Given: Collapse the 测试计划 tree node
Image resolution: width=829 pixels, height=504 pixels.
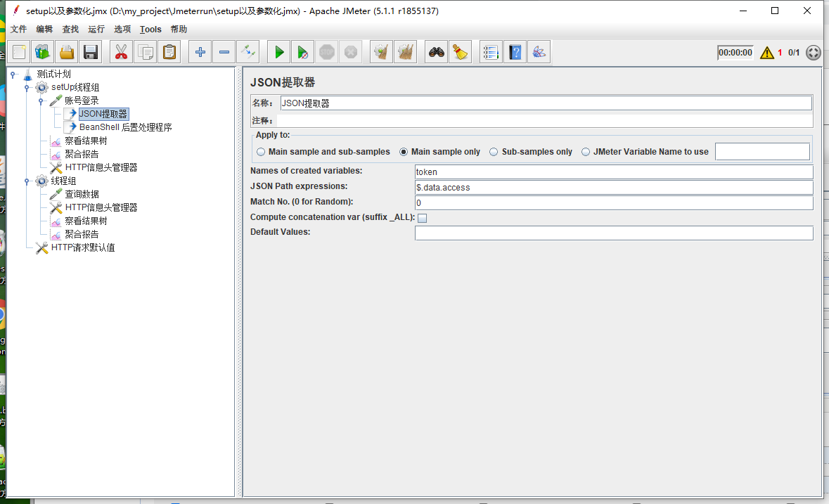Looking at the screenshot, I should pos(13,75).
